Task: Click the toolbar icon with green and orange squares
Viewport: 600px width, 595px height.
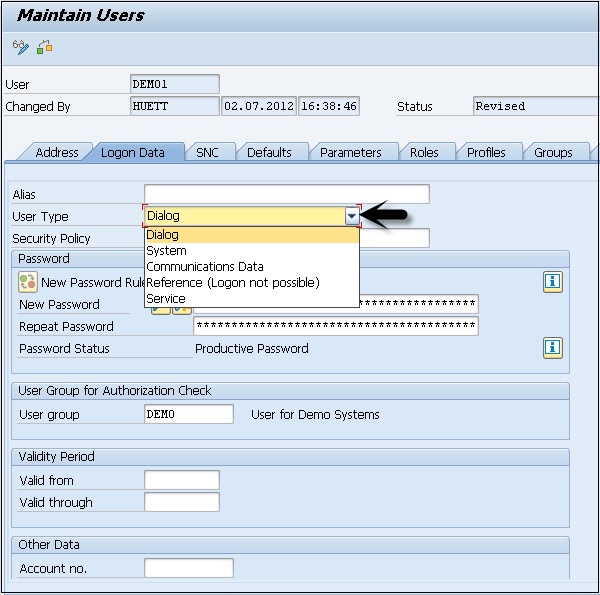Action: [x=44, y=47]
